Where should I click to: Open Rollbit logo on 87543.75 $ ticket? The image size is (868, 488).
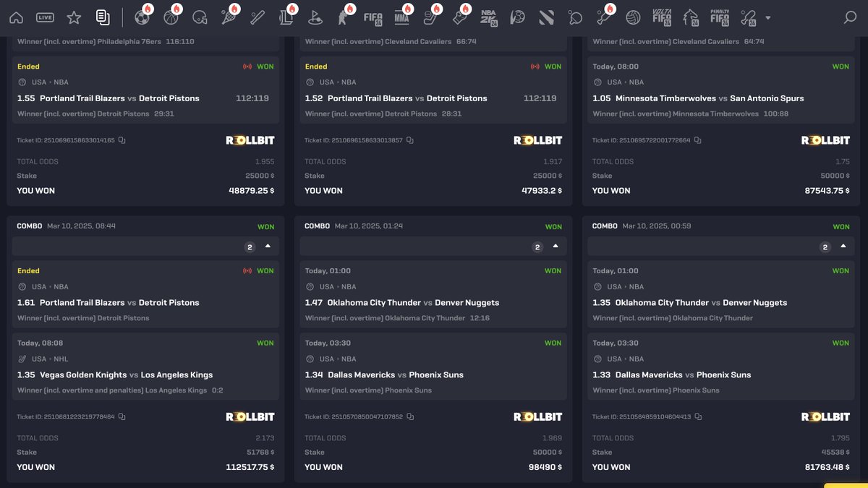[x=826, y=140]
